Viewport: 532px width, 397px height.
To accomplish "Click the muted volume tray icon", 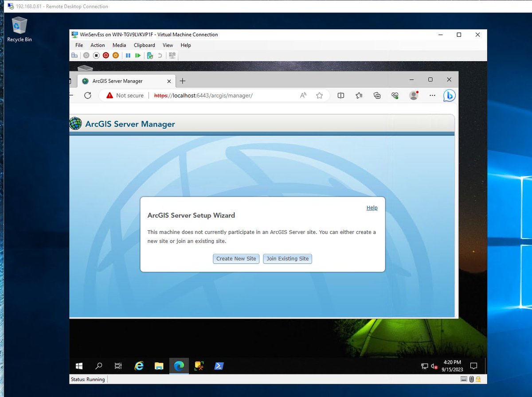I will (435, 366).
